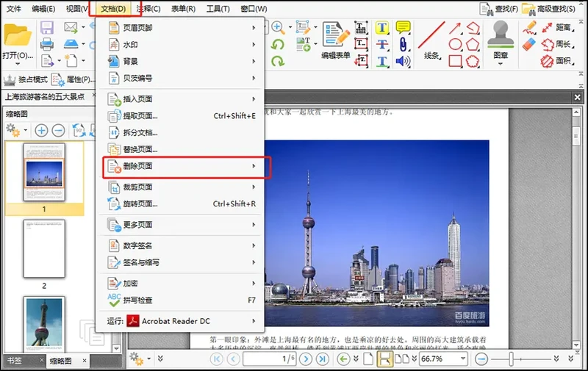Click the zoom-in magnifier tool icon
This screenshot has height=371, width=588.
tap(278, 27)
